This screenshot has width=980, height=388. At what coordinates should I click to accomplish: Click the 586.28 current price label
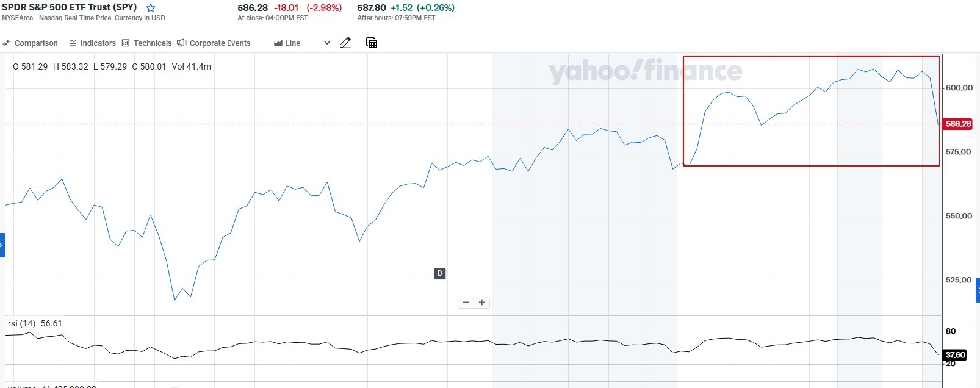coord(957,124)
